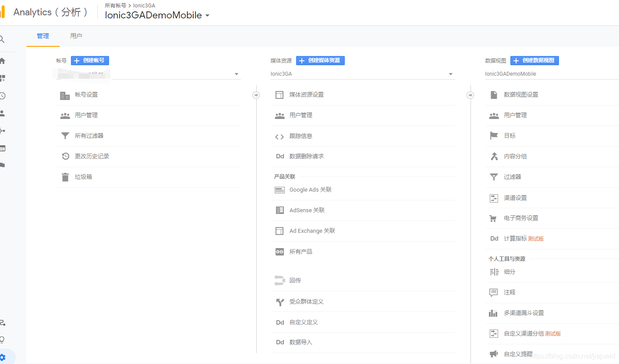Open the Ionic3GADemoMobile view dropdown
This screenshot has width=619, height=364.
click(x=552, y=74)
